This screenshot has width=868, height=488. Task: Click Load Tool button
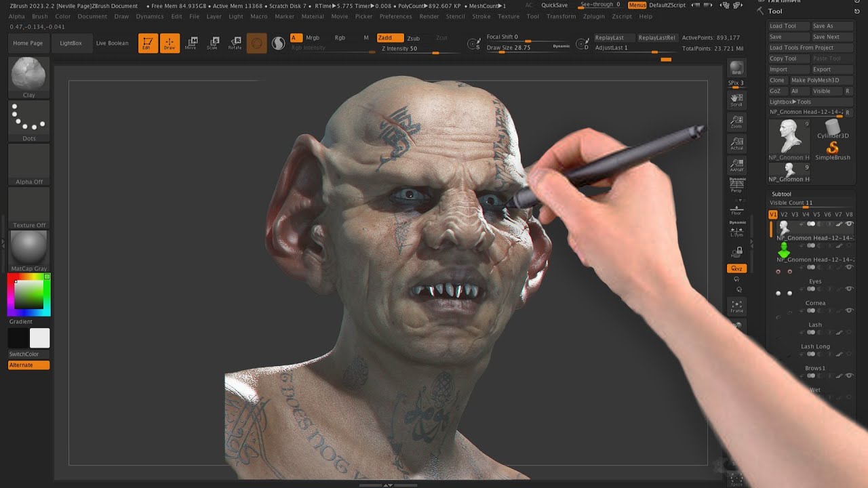tap(789, 26)
